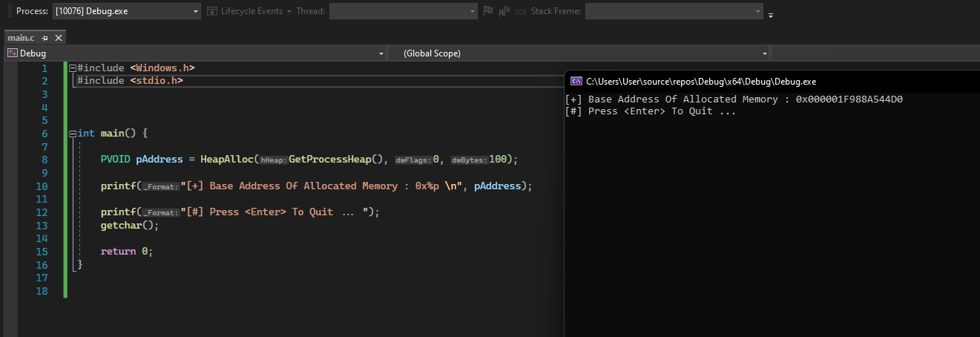Click the printf call on line 12
The image size is (980, 337).
pos(118,212)
